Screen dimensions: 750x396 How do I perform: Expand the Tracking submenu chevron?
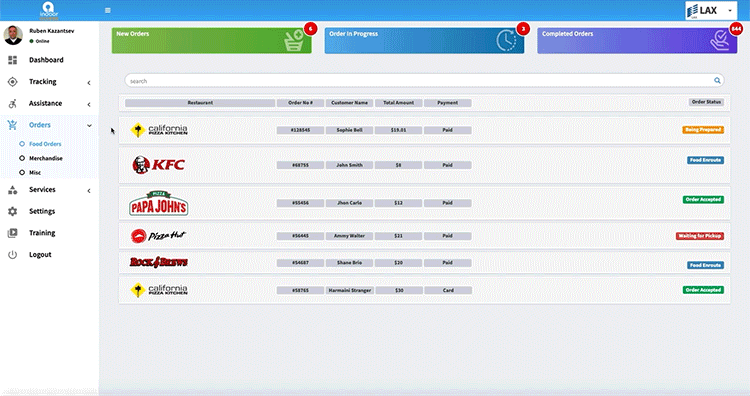point(89,83)
